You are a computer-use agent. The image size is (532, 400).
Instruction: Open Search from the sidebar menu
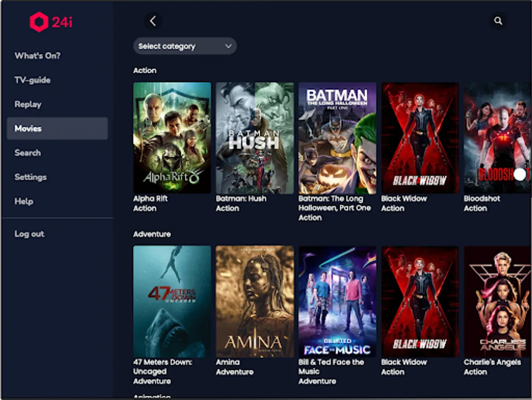[x=28, y=153]
